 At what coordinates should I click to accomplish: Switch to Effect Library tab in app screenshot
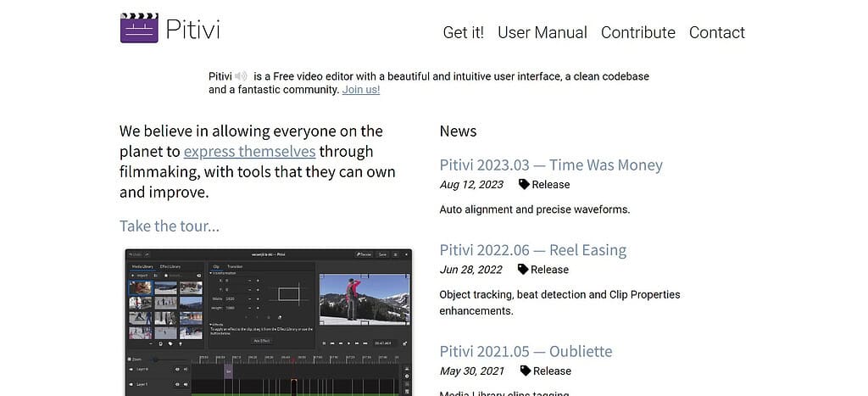pyautogui.click(x=170, y=267)
